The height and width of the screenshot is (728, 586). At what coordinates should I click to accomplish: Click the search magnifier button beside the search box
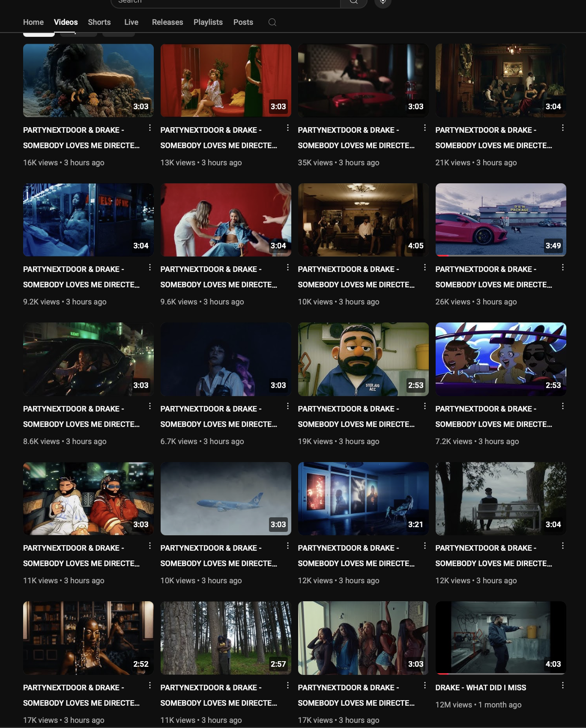tap(354, 2)
